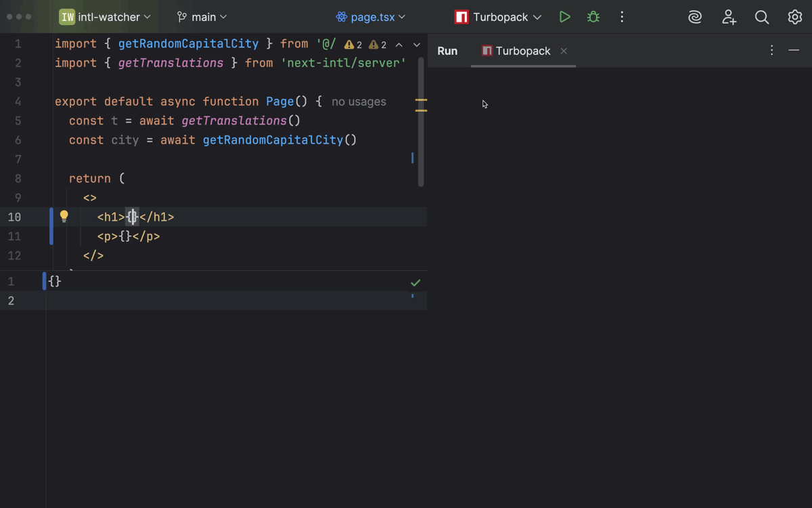Screen dimensions: 812x508
Task: Open the AI Assistant swirl icon
Action: coord(695,17)
